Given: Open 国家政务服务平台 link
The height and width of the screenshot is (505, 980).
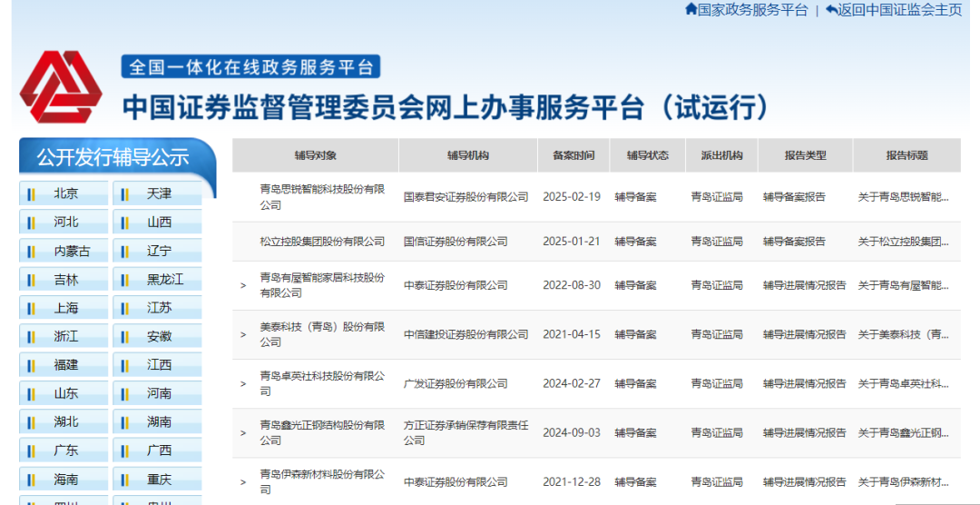Looking at the screenshot, I should (752, 10).
